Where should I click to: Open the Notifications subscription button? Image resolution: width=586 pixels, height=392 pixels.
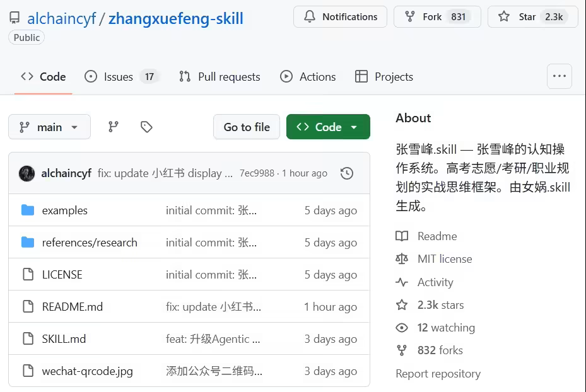tap(339, 17)
